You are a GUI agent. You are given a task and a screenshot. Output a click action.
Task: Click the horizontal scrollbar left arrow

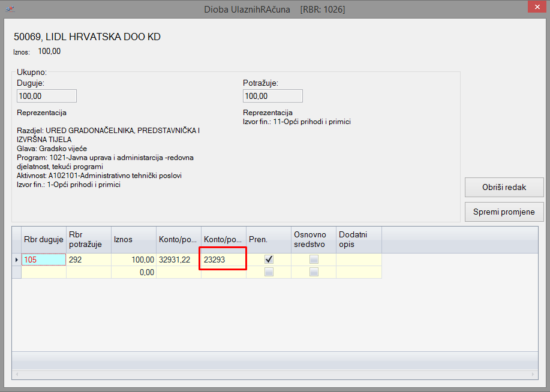coord(17,375)
